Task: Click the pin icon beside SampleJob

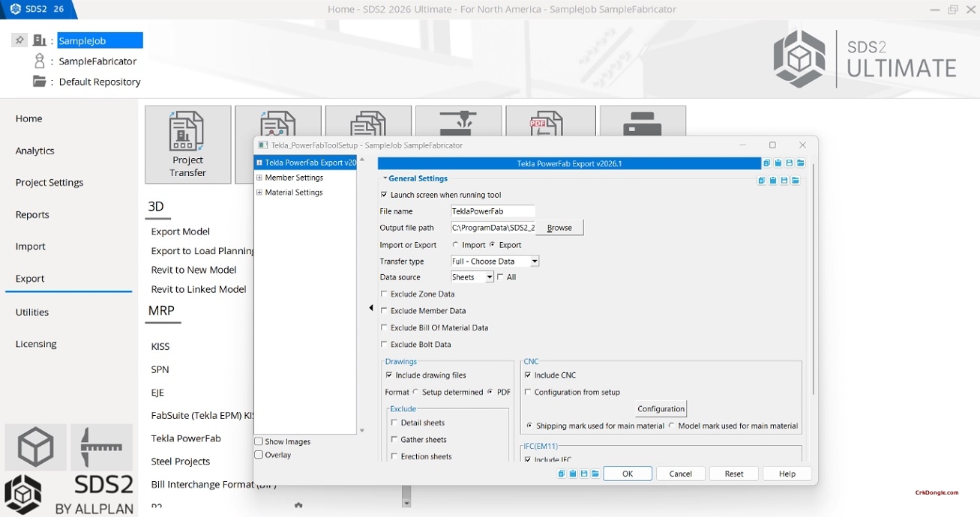Action: (x=19, y=40)
